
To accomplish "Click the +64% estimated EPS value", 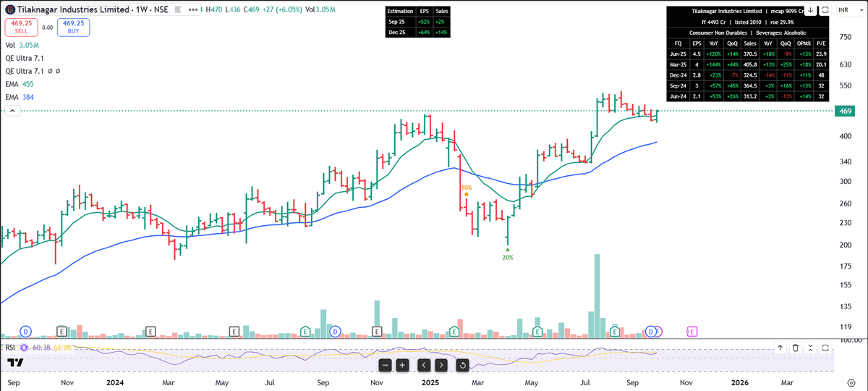I will (425, 32).
